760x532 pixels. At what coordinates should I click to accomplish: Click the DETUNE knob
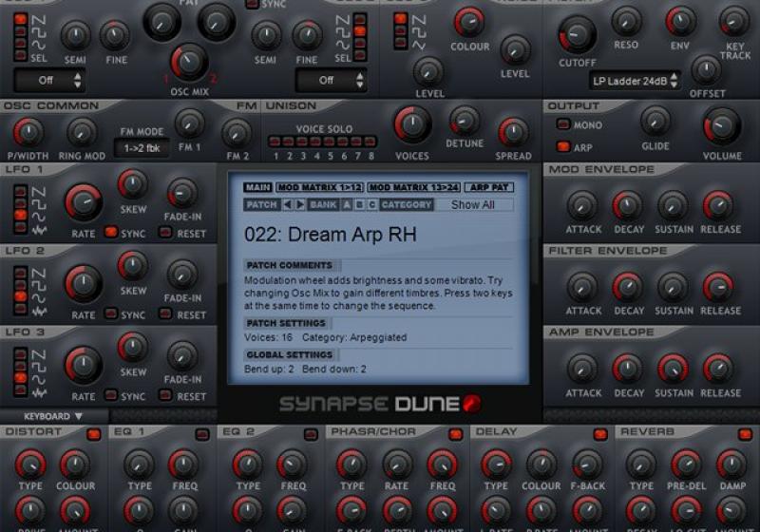(464, 121)
